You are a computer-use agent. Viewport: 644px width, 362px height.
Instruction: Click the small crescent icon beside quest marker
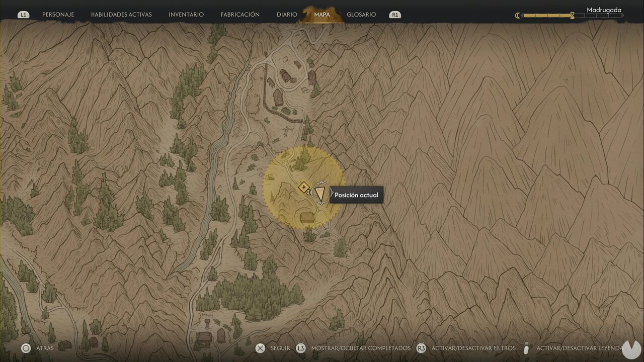tap(309, 193)
